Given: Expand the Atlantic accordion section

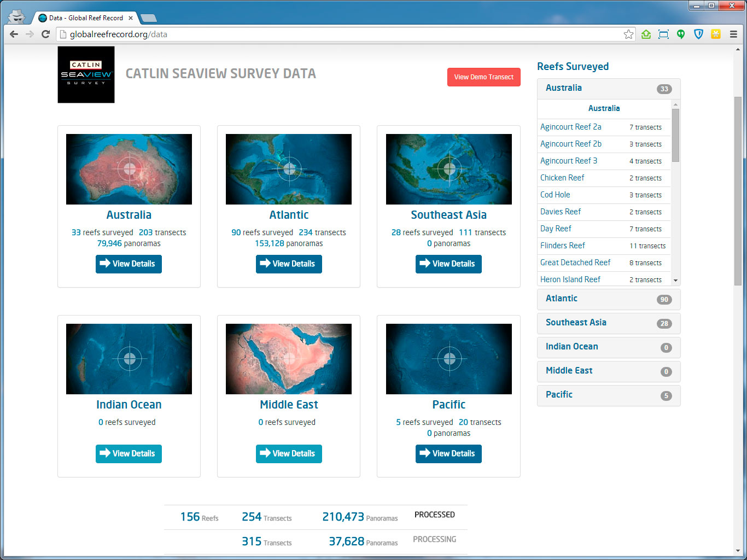Looking at the screenshot, I should (x=609, y=299).
